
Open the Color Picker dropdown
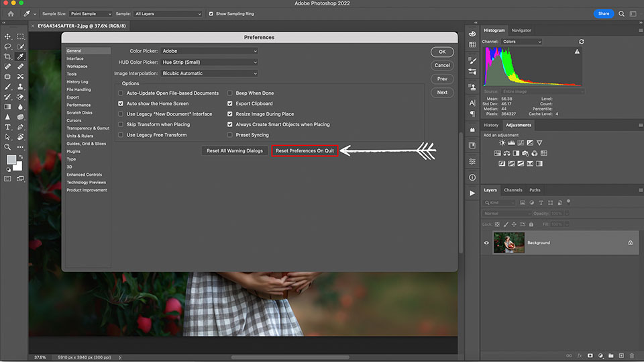pos(209,51)
